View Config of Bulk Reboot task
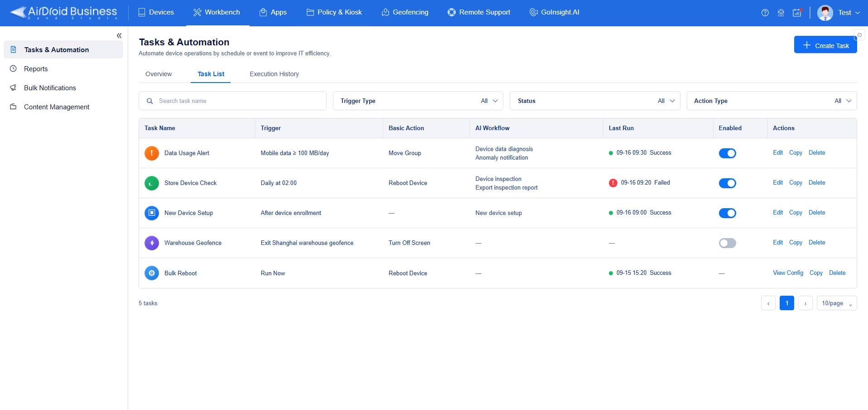The image size is (868, 410). pyautogui.click(x=788, y=273)
